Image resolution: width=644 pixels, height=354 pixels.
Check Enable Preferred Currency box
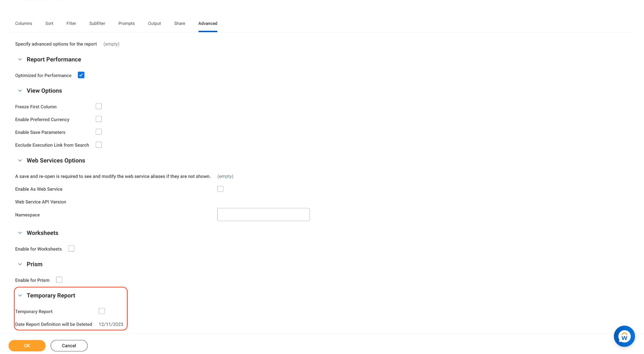(x=99, y=119)
